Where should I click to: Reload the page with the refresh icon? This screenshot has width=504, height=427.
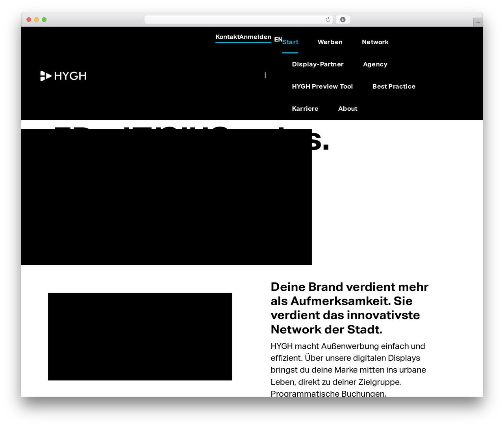tap(328, 20)
